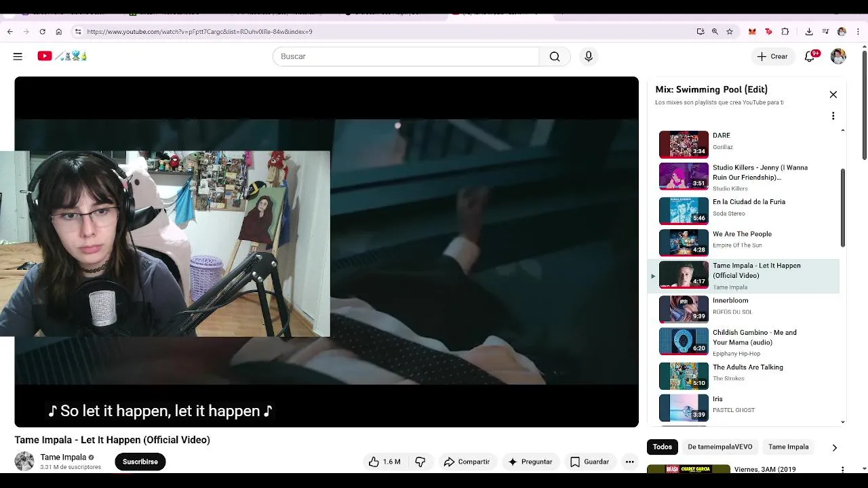Play En la Ciudad de la Furia
Viewport: 868px width, 488px height.
point(744,210)
